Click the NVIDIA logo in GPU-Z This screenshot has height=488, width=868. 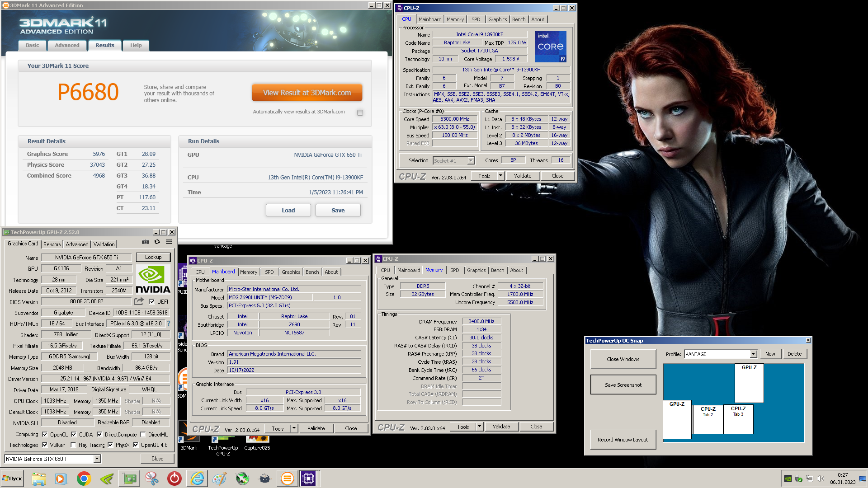pos(153,280)
